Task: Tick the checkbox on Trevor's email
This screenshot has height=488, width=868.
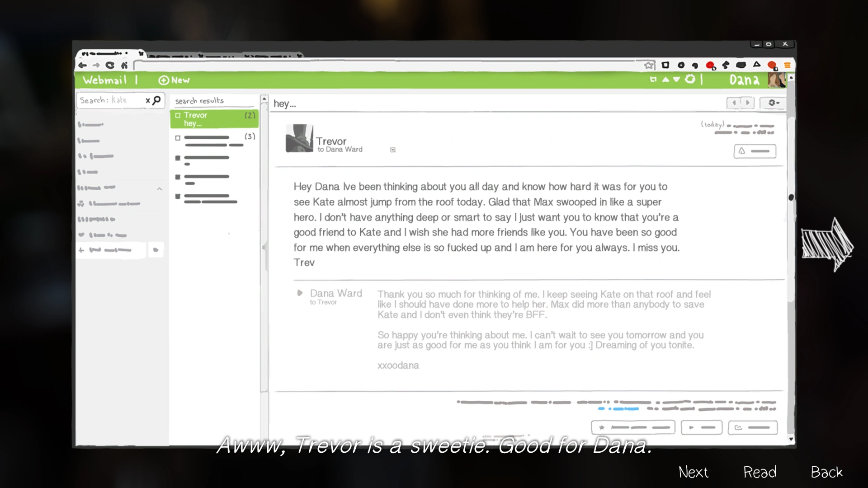Action: (x=178, y=116)
